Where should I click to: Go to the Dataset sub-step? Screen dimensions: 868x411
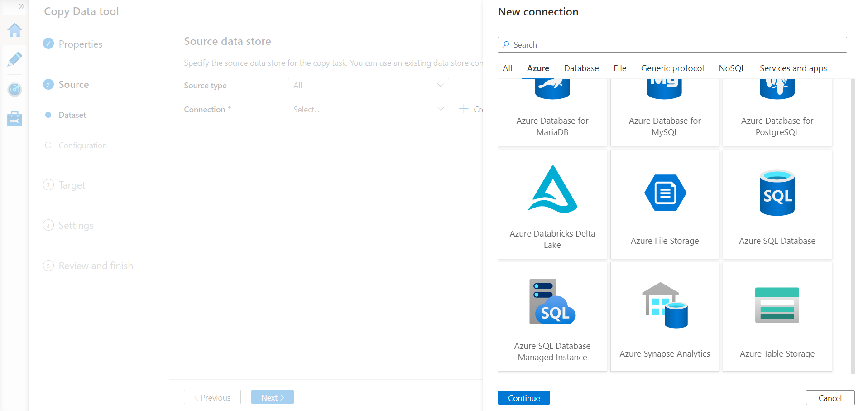pyautogui.click(x=72, y=115)
